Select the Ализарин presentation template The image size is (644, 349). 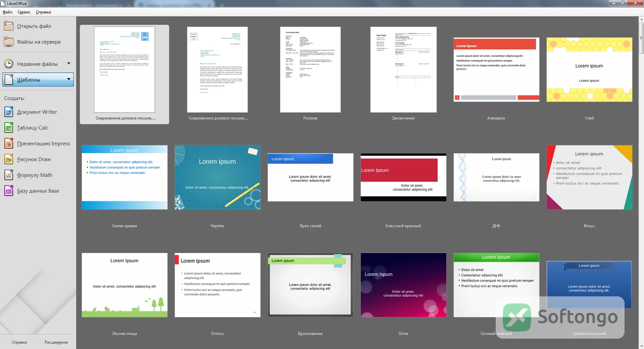point(496,69)
